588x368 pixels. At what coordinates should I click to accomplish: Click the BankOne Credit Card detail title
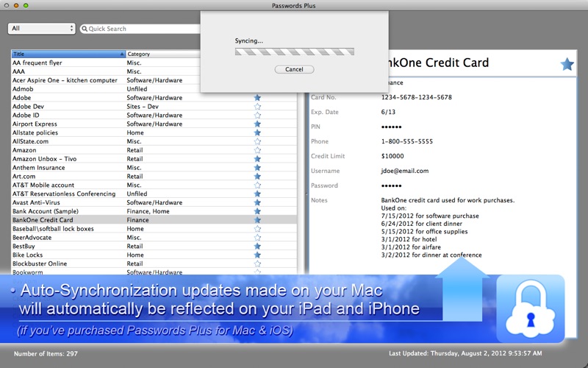click(438, 63)
